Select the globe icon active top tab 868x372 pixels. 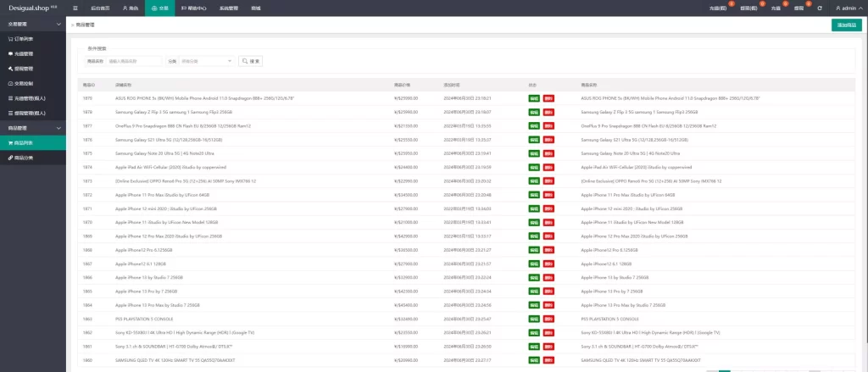(x=160, y=8)
